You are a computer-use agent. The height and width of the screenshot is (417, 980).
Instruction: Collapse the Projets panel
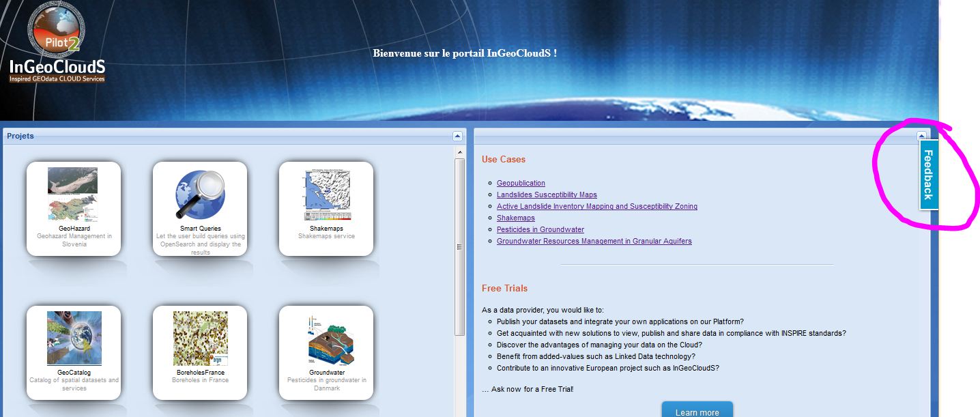point(458,136)
